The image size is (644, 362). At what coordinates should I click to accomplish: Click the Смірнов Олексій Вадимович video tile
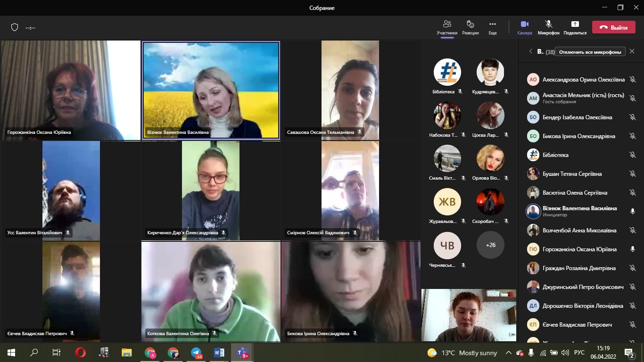[x=350, y=191]
